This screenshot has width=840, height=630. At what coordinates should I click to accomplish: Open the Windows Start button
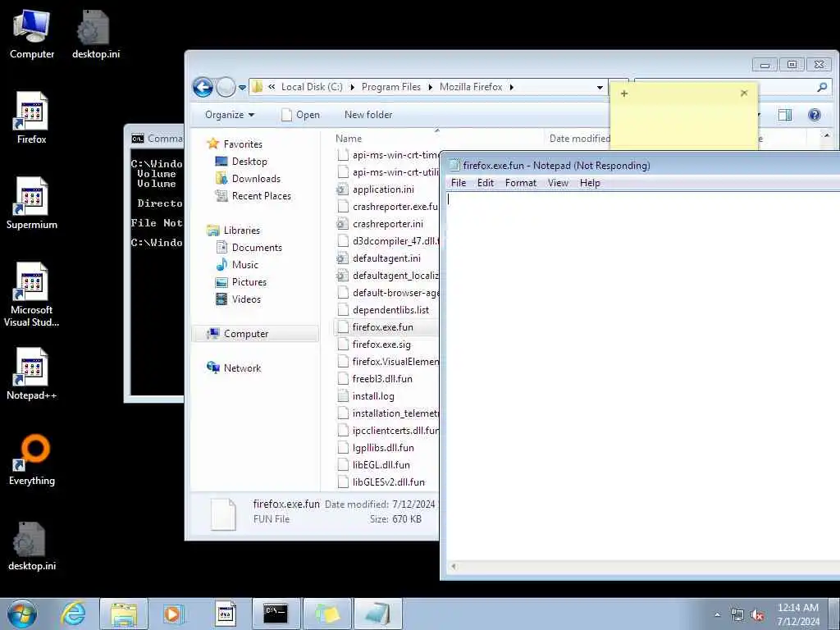22,614
